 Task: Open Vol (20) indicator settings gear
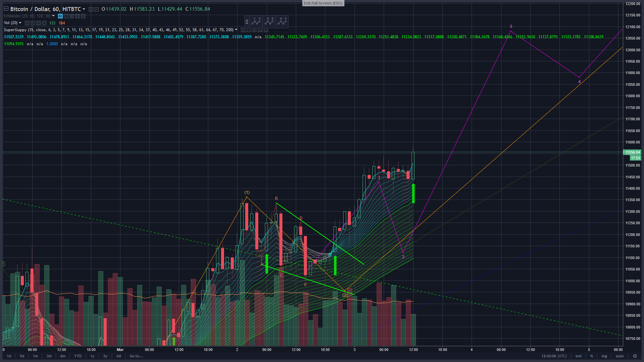(33, 23)
